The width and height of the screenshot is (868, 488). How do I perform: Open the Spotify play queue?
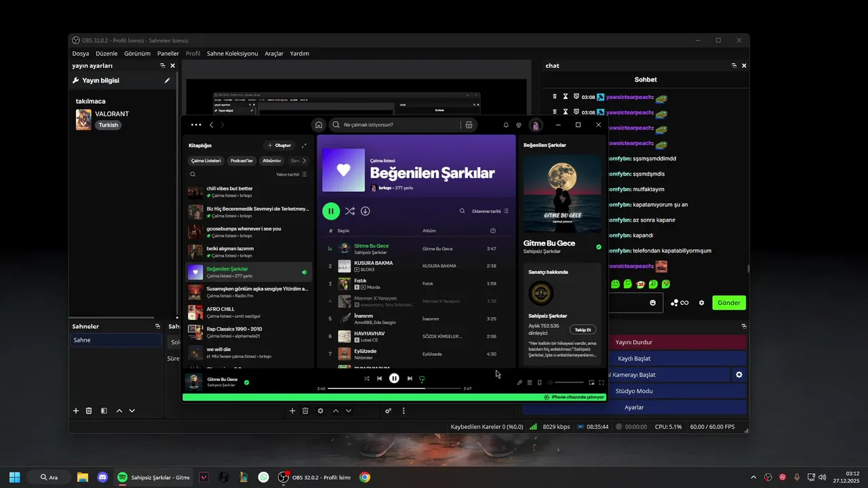click(530, 382)
